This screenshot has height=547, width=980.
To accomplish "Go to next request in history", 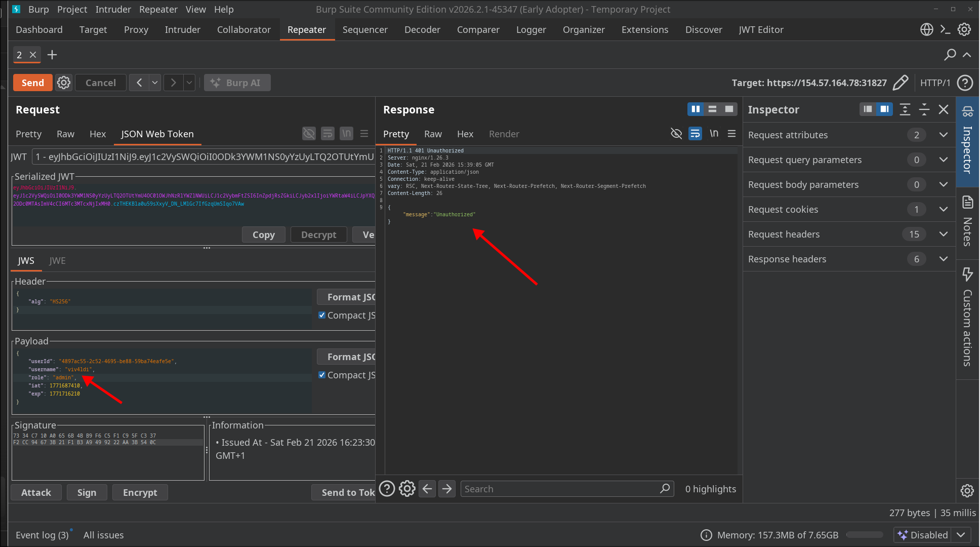I will (x=173, y=83).
